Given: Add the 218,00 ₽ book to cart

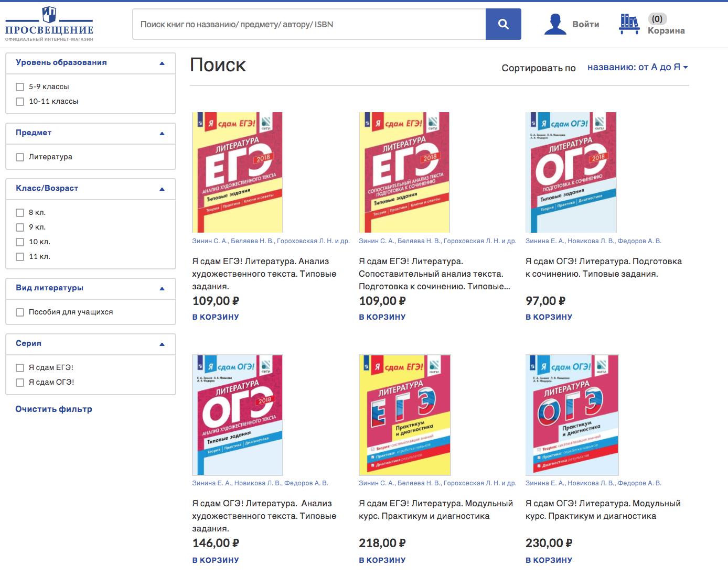Looking at the screenshot, I should coord(382,560).
